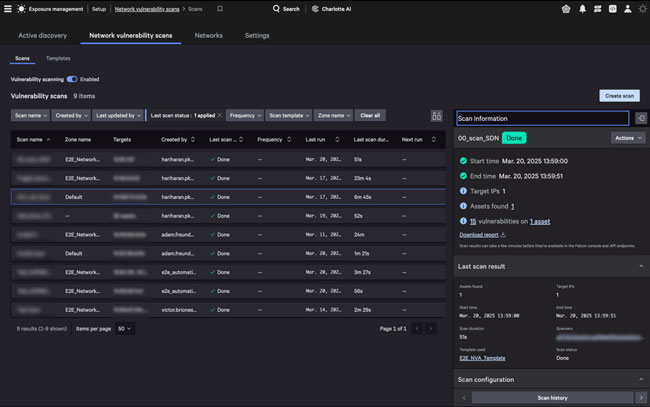650x407 pixels.
Task: Click Assets found count link
Action: pos(512,206)
